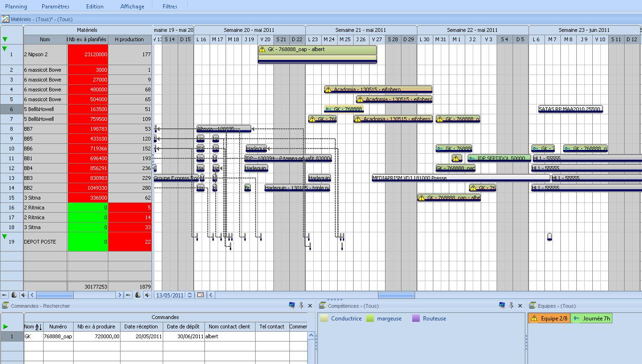This screenshot has height=364, width=642.
Task: Select the SATAS RP MAA2010 25500 task bar
Action: point(571,109)
